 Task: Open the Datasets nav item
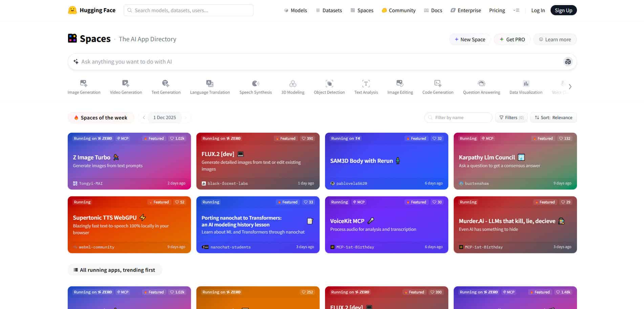(328, 10)
